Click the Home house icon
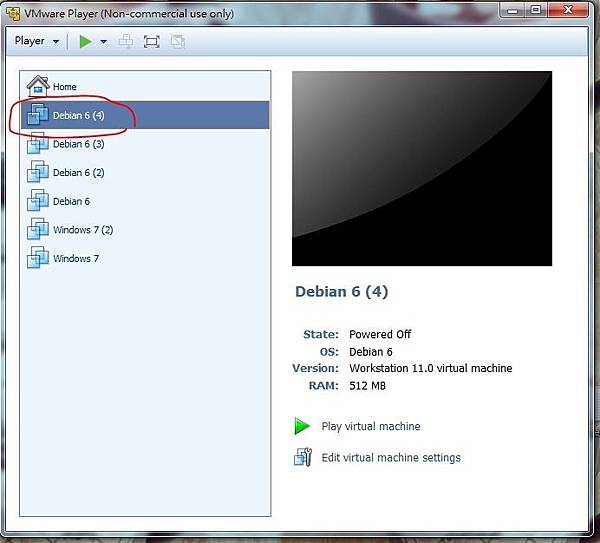Viewport: 600px width, 543px height. pos(38,86)
